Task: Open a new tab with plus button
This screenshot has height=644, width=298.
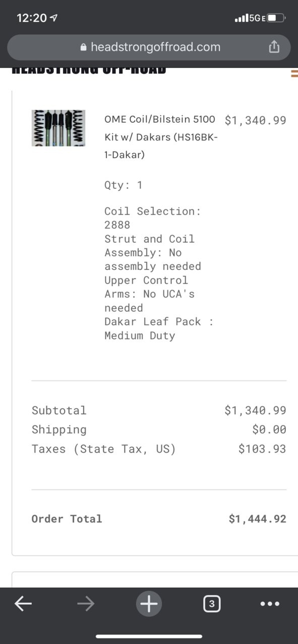Action: pyautogui.click(x=149, y=603)
